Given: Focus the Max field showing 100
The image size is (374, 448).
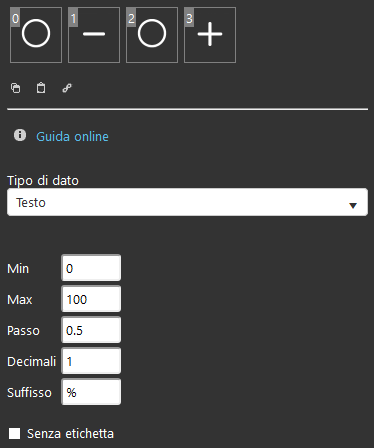Looking at the screenshot, I should pyautogui.click(x=91, y=299).
